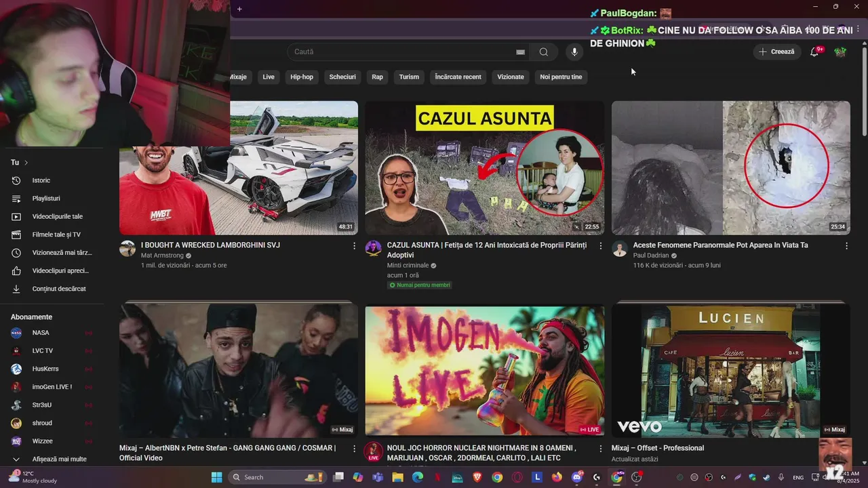Open the account avatar menu
Viewport: 868px width, 488px height.
point(840,52)
